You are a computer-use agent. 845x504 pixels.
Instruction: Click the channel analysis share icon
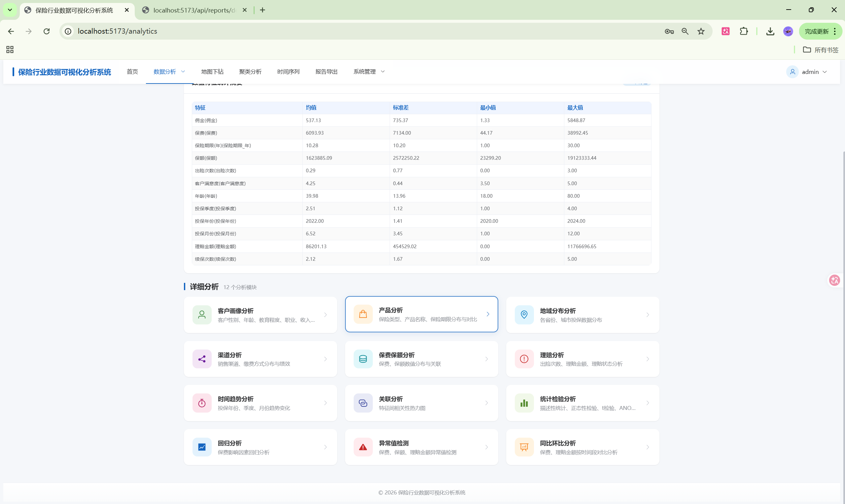tap(202, 359)
